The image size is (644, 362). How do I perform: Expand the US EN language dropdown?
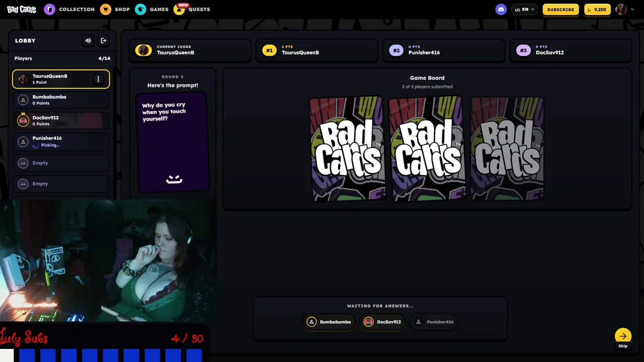525,9
